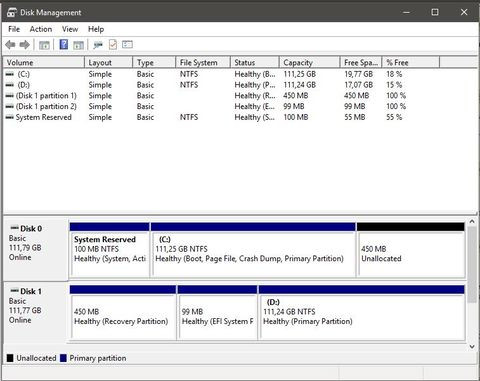
Task: Click the Healthy (B... status for C:
Action: [255, 74]
